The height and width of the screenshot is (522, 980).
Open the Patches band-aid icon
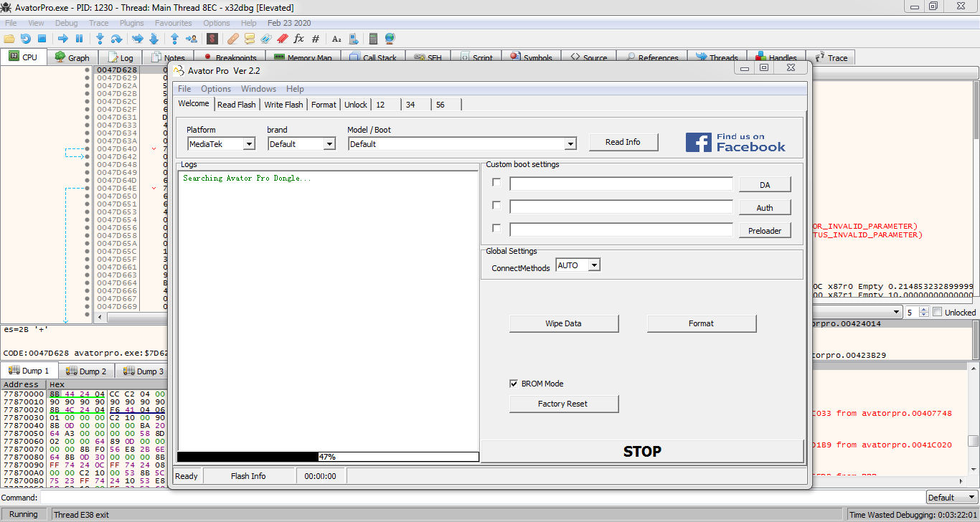[233, 39]
